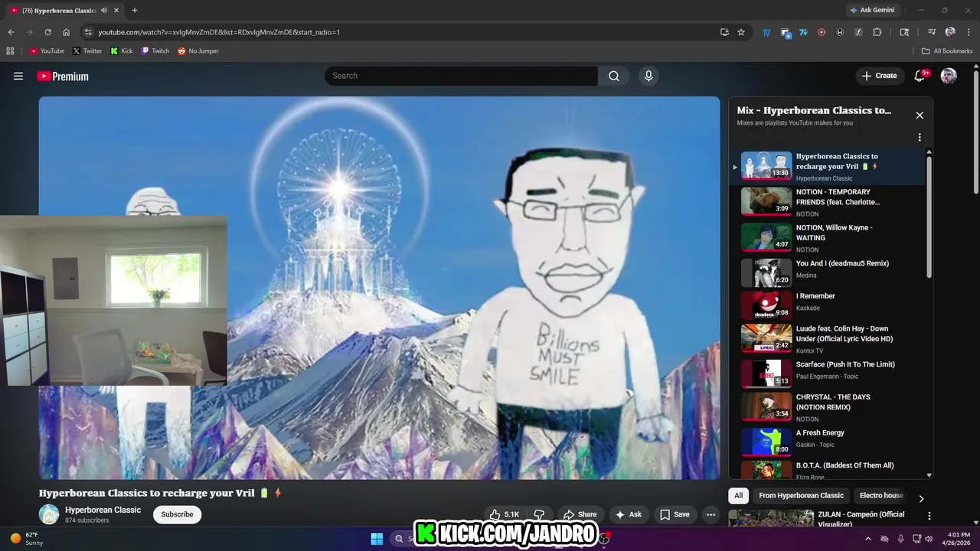
Task: Click TradingView extension icon
Action: 766,32
